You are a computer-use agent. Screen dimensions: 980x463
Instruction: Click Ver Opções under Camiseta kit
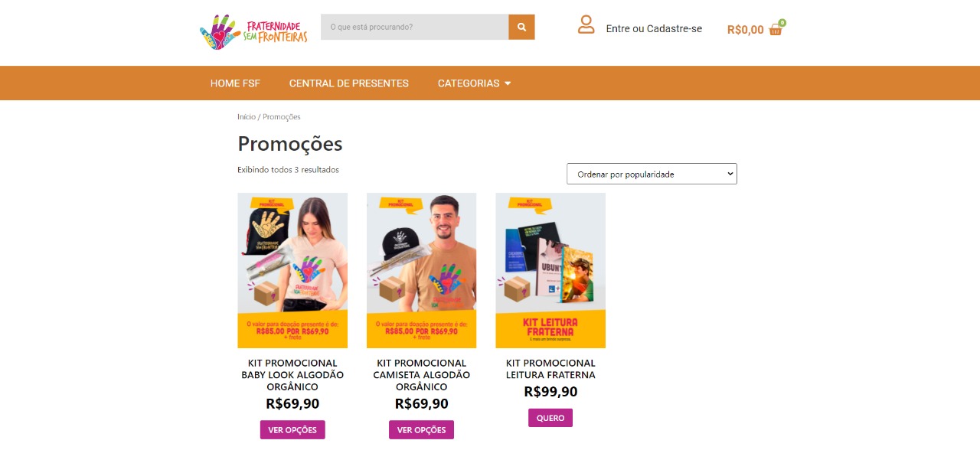point(421,430)
